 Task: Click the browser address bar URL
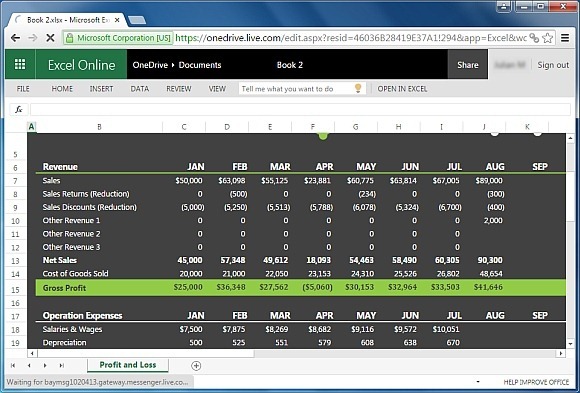(x=351, y=38)
